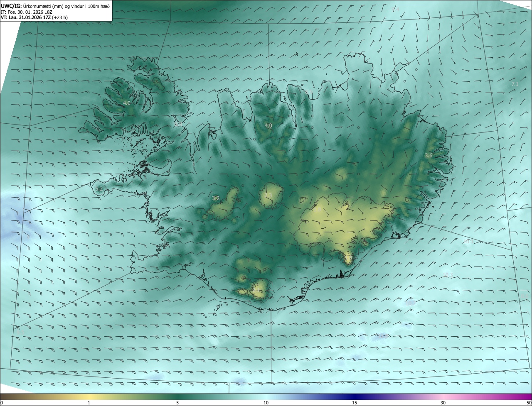Click the 10.3 value southeast of Iceland
The width and height of the screenshot is (532, 406).
pos(448,275)
